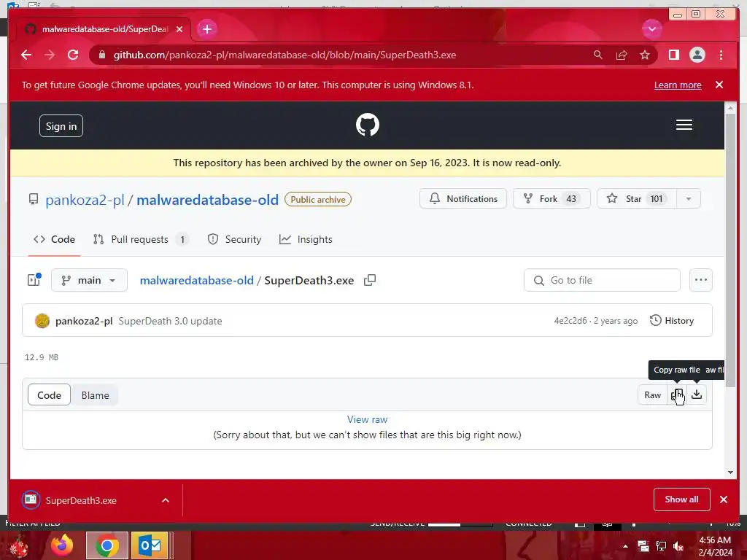The height and width of the screenshot is (560, 747).
Task: Copy the file path icon next to SuperDeath3.exe
Action: tap(370, 280)
